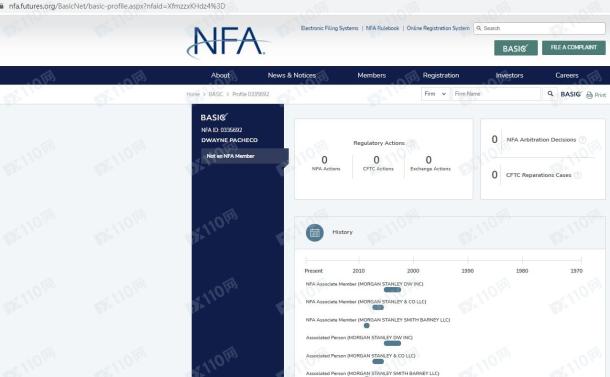
Task: Open the Members menu
Action: coord(372,75)
